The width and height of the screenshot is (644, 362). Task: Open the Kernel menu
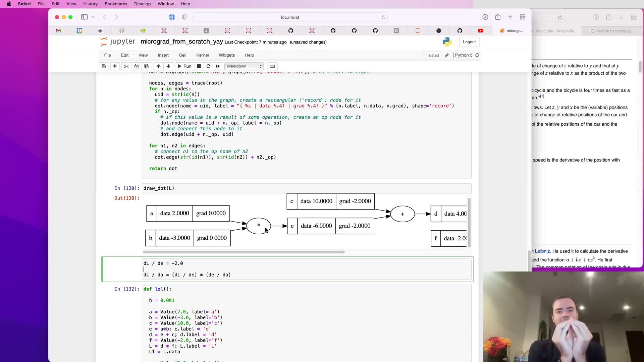[x=202, y=55]
